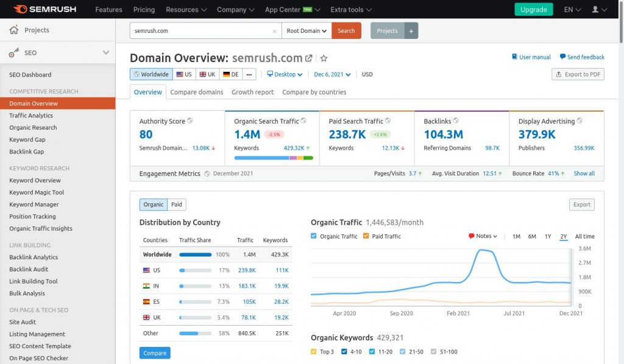624x364 pixels.
Task: Click the Show all engagement metrics link
Action: [x=584, y=173]
